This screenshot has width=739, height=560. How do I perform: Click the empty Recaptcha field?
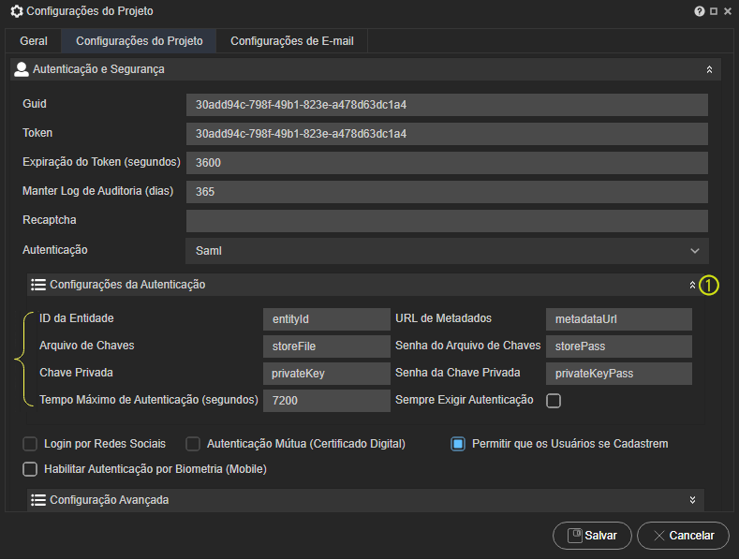click(x=447, y=221)
